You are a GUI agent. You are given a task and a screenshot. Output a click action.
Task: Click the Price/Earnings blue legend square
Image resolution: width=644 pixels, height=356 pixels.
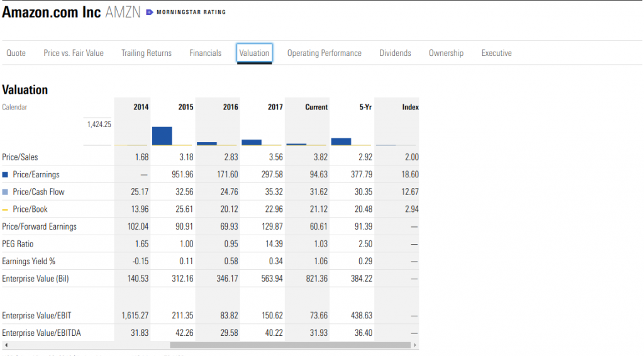[x=5, y=174]
